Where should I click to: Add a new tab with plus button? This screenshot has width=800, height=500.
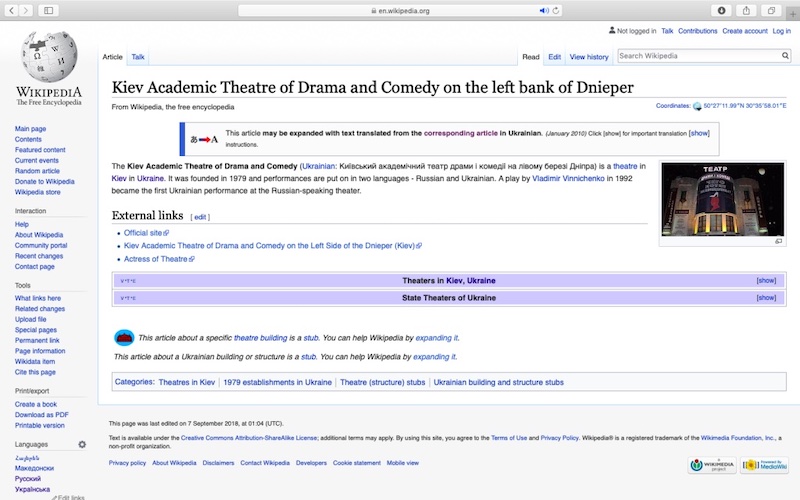[793, 14]
